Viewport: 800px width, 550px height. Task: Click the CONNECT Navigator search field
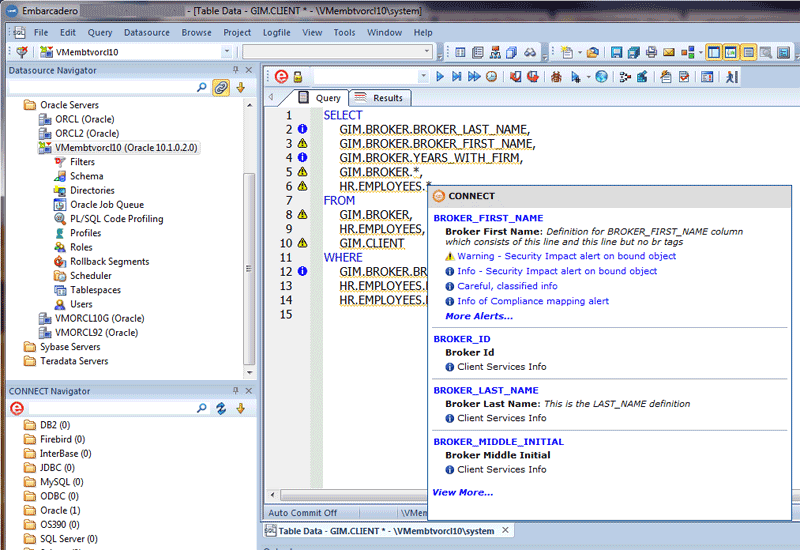pos(111,408)
